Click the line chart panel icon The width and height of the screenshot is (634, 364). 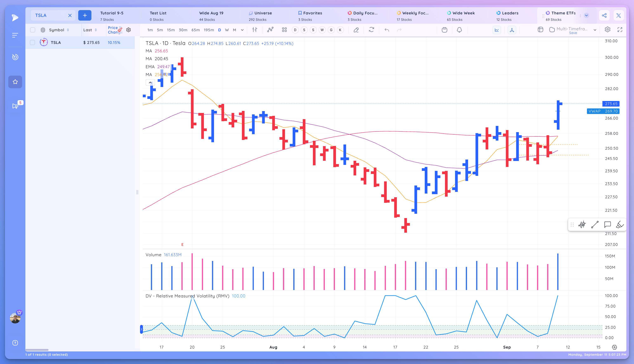point(497,30)
